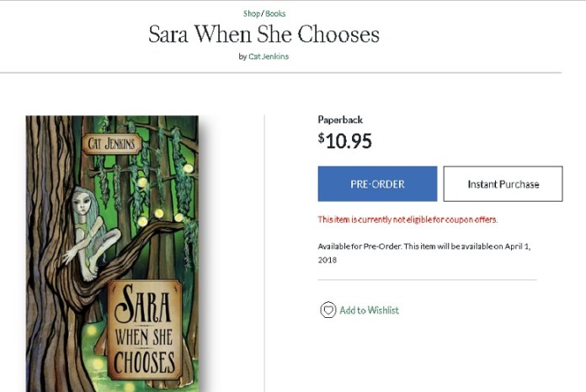
Task: Click the slash separator in the breadcrumb
Action: coord(263,13)
